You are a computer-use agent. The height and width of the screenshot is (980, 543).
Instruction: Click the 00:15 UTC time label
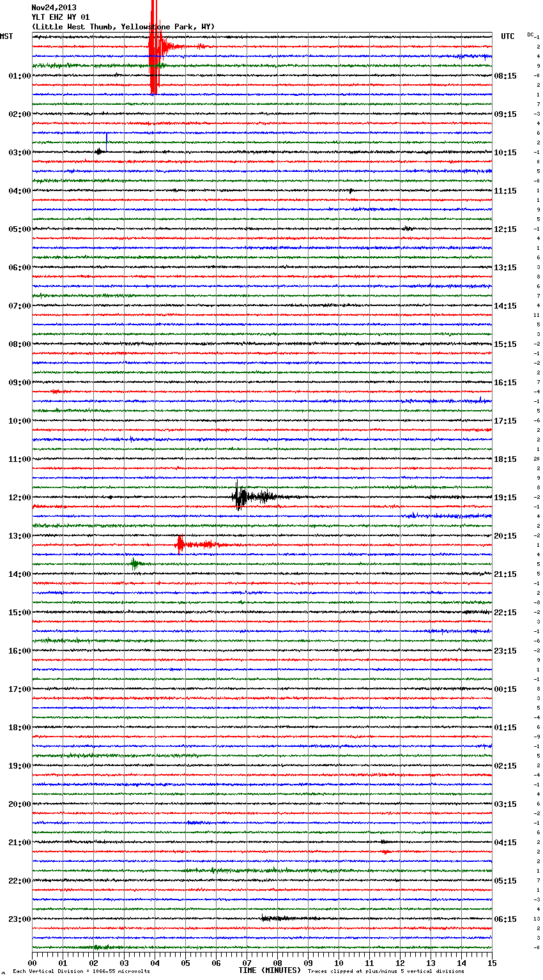(505, 689)
